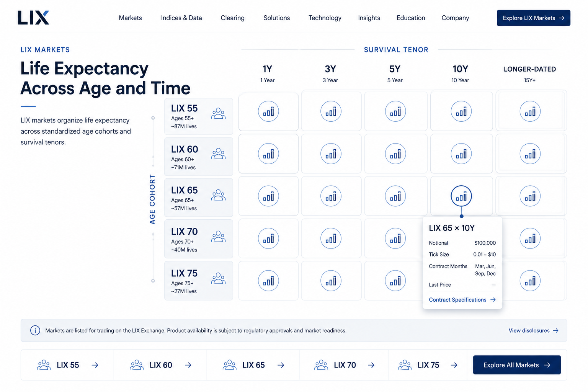588x392 pixels.
Task: Open the LIX 70 1Y market chart icon
Action: pos(268,238)
